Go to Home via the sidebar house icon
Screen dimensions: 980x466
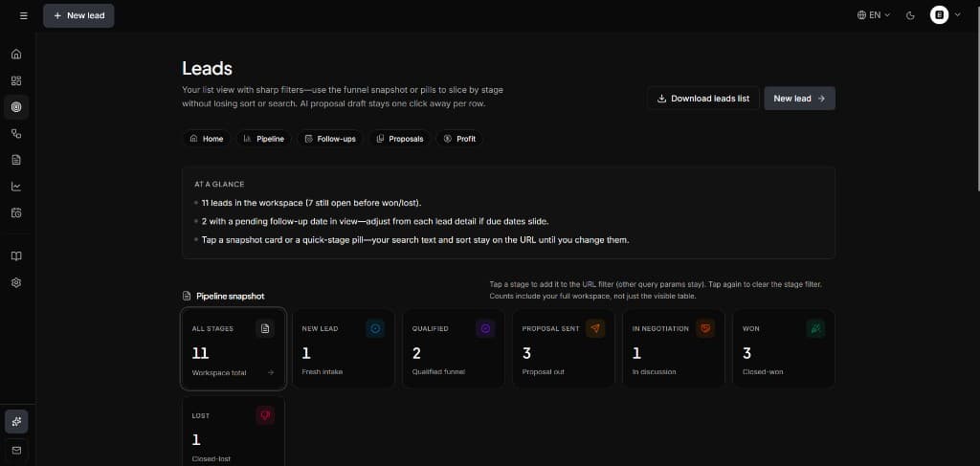pyautogui.click(x=16, y=55)
